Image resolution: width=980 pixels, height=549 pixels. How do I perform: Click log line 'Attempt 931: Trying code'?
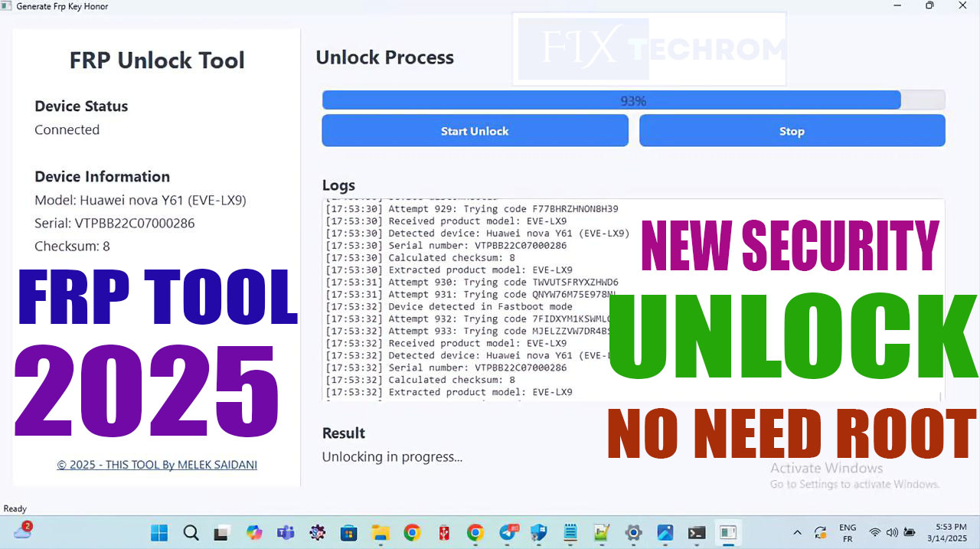point(472,294)
